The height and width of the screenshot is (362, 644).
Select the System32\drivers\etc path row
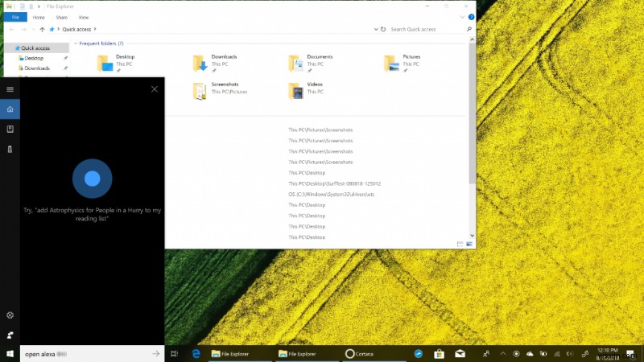(332, 194)
